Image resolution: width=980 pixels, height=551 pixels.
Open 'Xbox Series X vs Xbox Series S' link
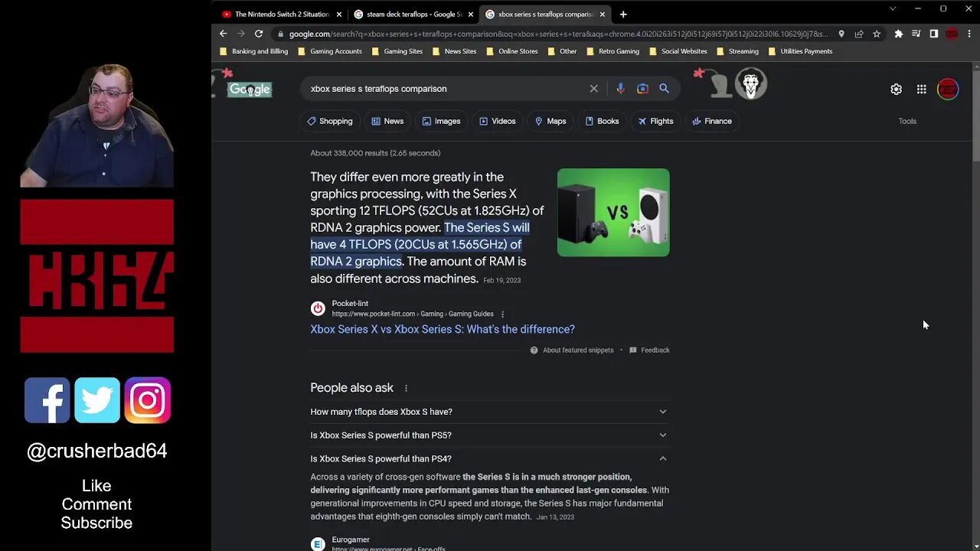click(443, 329)
